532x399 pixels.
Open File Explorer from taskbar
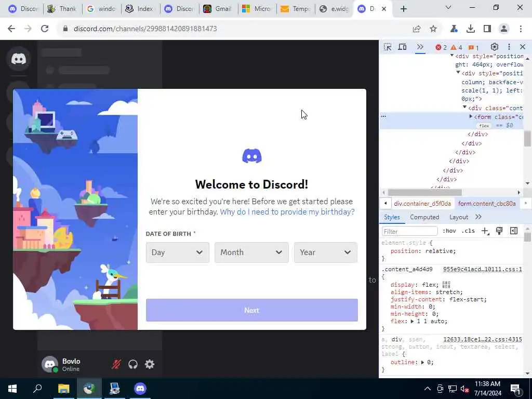63,389
